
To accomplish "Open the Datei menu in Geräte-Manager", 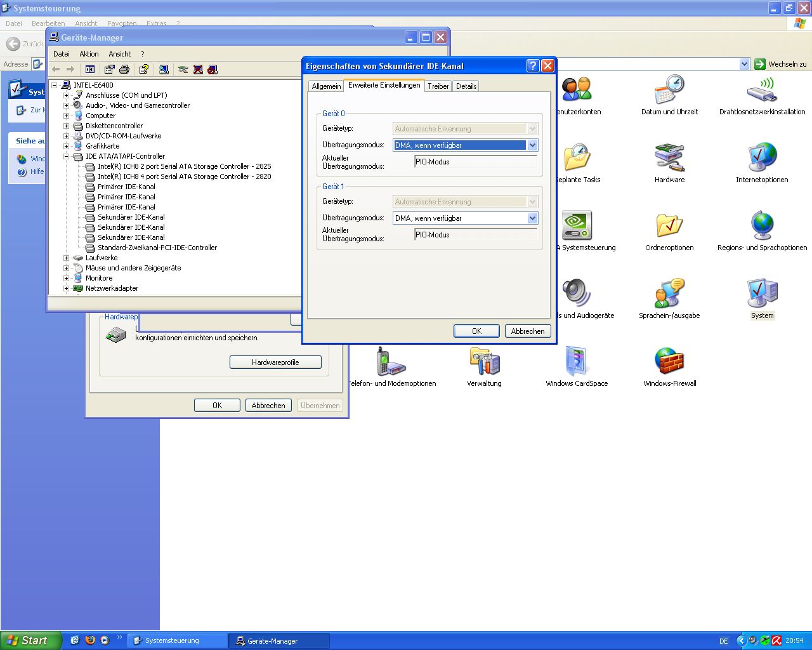I will (62, 54).
